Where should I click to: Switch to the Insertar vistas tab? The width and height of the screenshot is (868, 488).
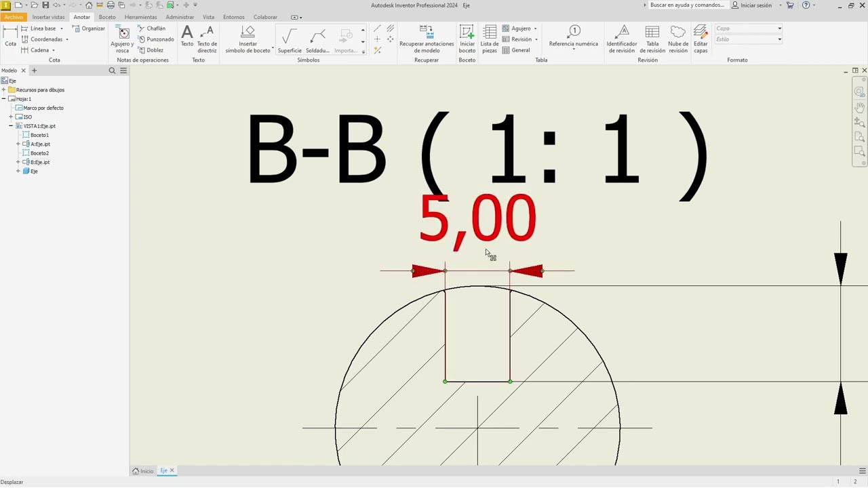coord(49,17)
